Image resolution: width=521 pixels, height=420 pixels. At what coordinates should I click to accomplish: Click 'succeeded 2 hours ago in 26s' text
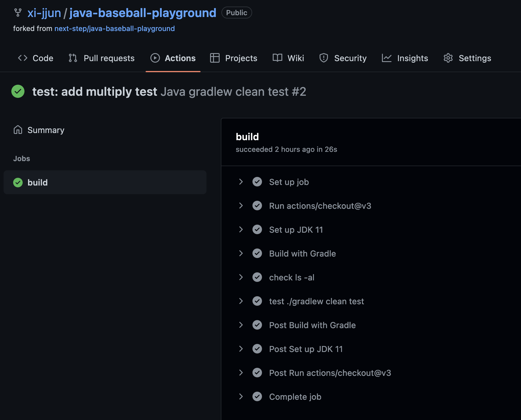pos(286,149)
